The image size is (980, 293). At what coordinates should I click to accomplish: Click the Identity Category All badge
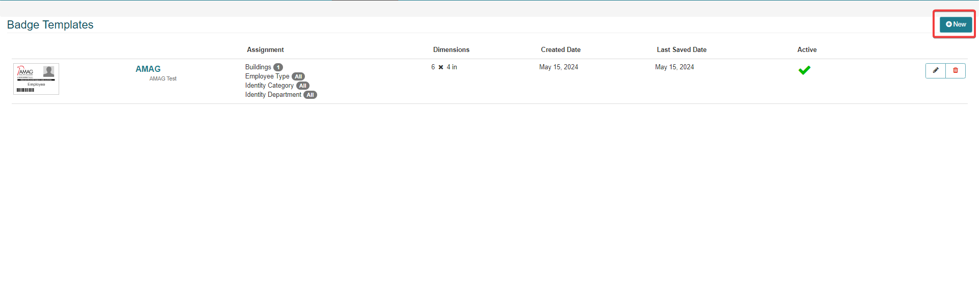(303, 86)
